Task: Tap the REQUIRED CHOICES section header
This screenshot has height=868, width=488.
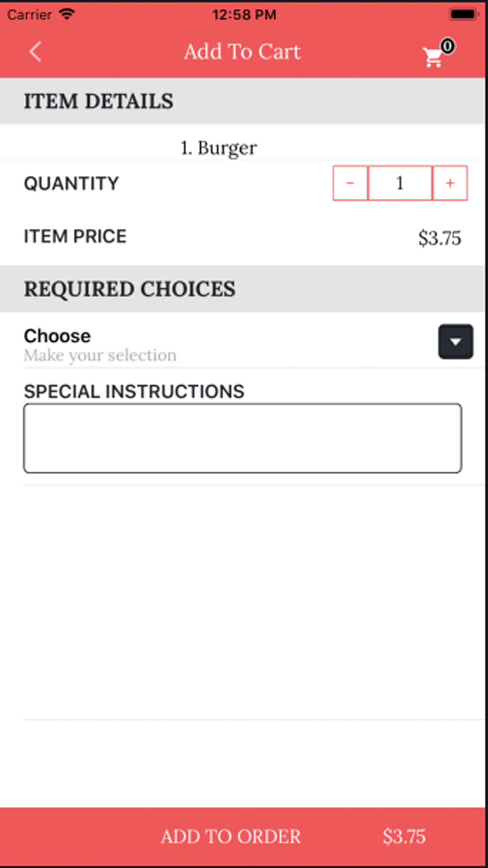Action: (x=130, y=289)
